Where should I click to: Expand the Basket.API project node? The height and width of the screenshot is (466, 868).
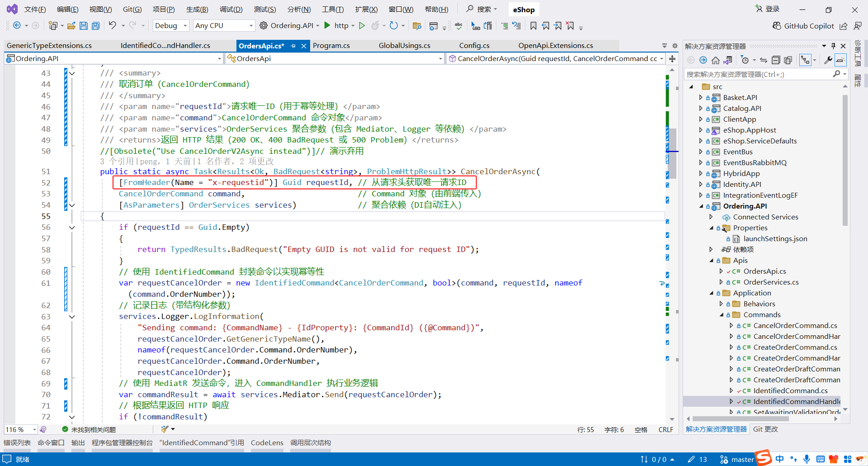coord(701,97)
